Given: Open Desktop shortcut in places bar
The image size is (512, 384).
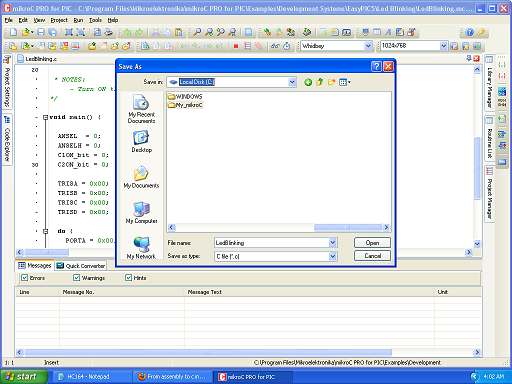Looking at the screenshot, I should coord(141,142).
